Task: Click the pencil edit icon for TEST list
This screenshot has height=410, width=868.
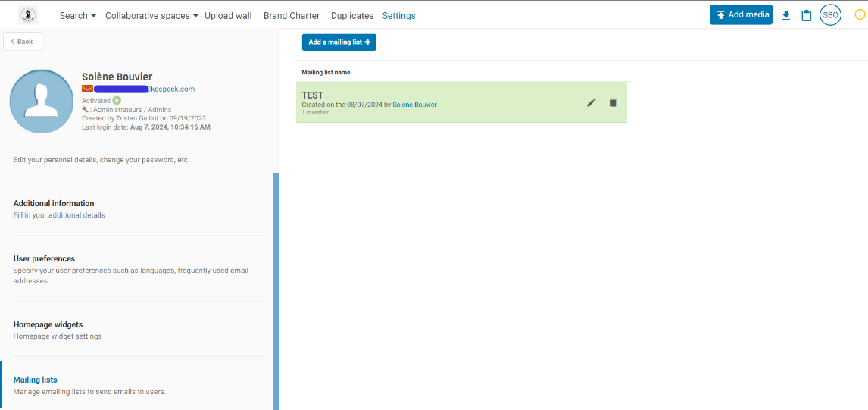Action: [x=592, y=102]
